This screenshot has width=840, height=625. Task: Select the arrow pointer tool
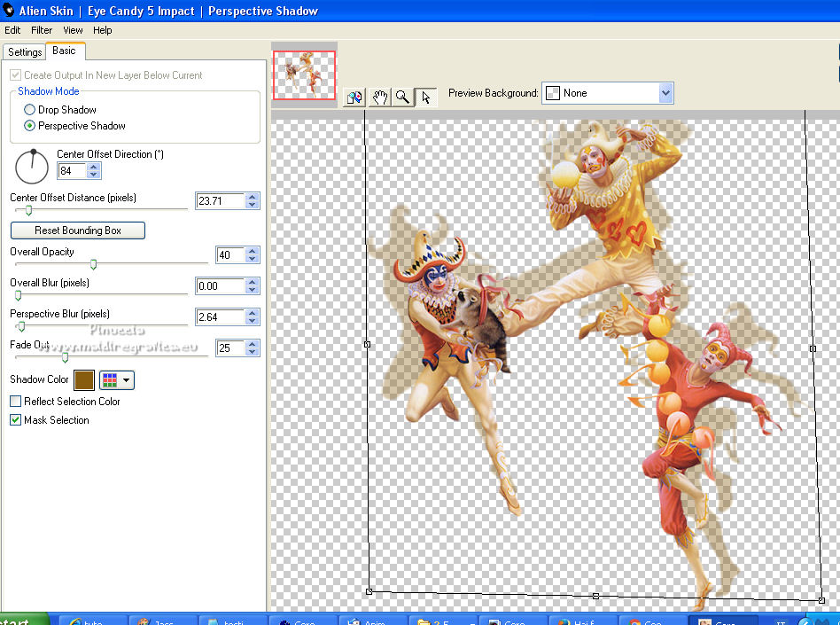(426, 98)
